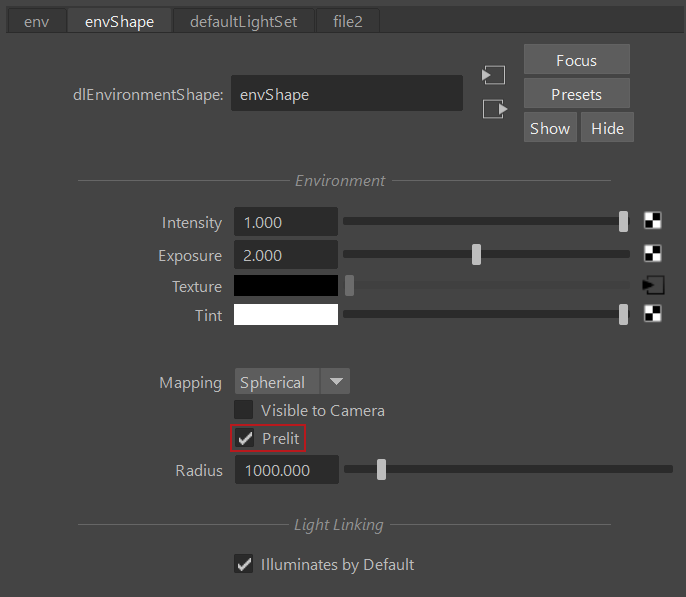Open the connected Texture node icon
Viewport: 686px width, 597px height.
click(653, 285)
